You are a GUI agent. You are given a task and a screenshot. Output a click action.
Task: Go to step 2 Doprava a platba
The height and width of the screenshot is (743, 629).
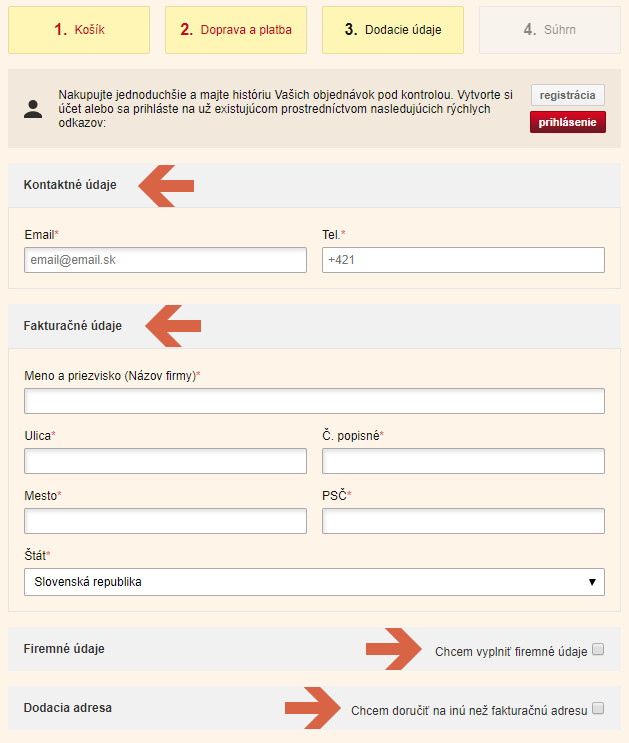click(236, 30)
